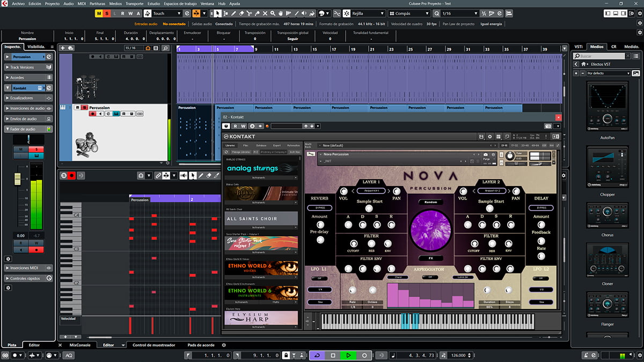Click the Layer 1 CUTOFF knob

point(354,243)
